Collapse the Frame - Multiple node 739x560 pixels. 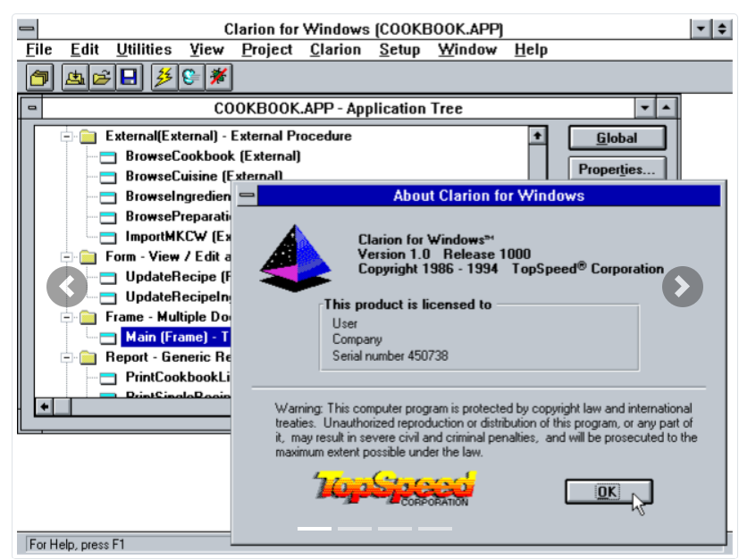coord(66,317)
